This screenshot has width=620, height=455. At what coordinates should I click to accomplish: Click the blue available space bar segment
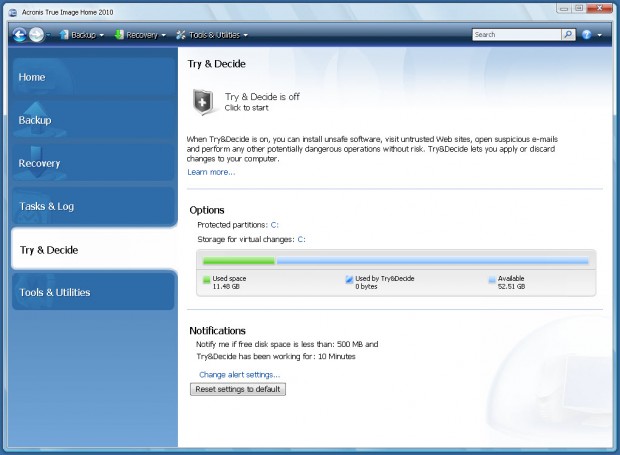coord(433,261)
